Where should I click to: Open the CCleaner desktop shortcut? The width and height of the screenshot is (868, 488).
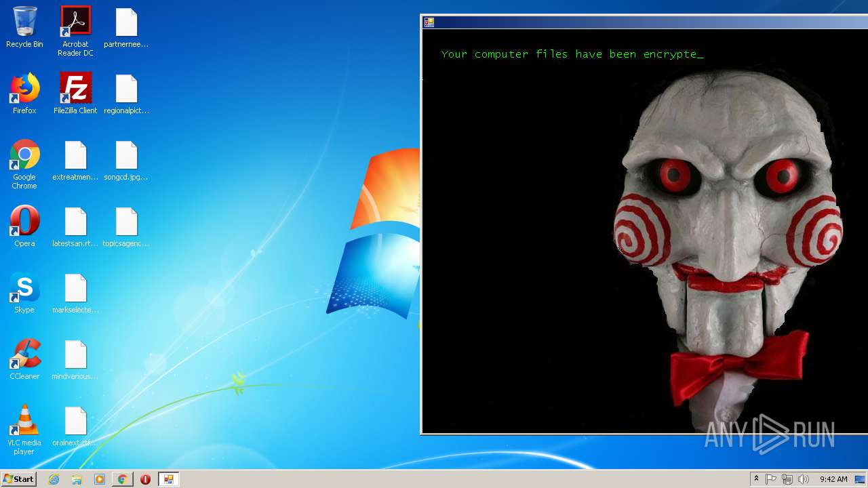pyautogui.click(x=24, y=360)
